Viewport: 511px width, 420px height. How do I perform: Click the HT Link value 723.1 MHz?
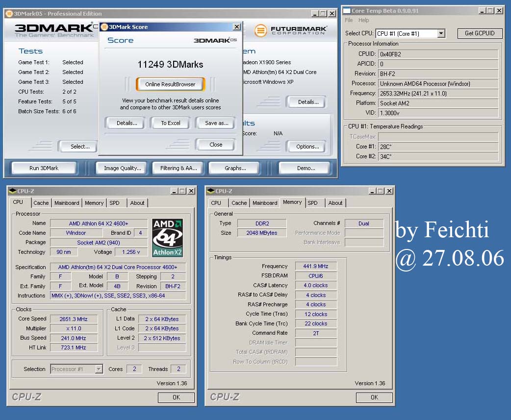74,347
